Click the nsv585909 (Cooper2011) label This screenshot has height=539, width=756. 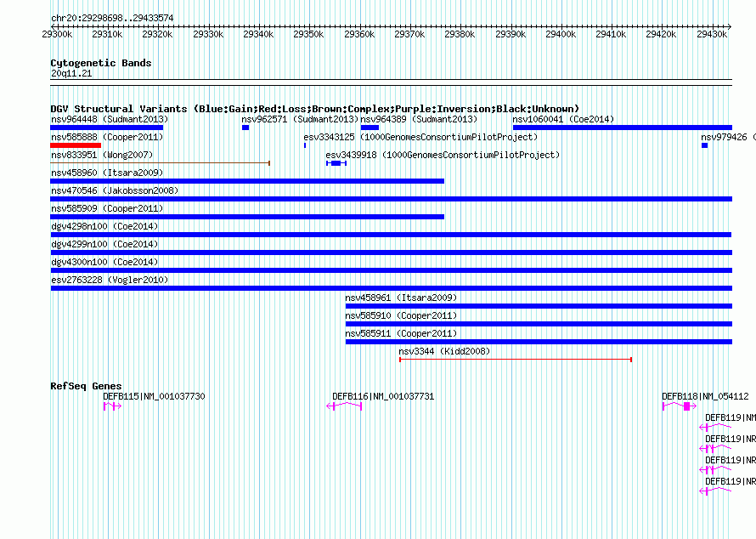click(x=107, y=208)
